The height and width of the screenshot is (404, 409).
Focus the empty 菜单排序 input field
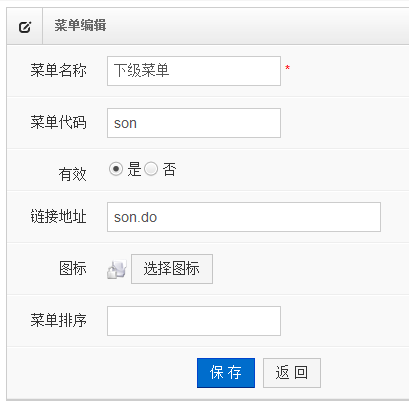click(x=194, y=321)
